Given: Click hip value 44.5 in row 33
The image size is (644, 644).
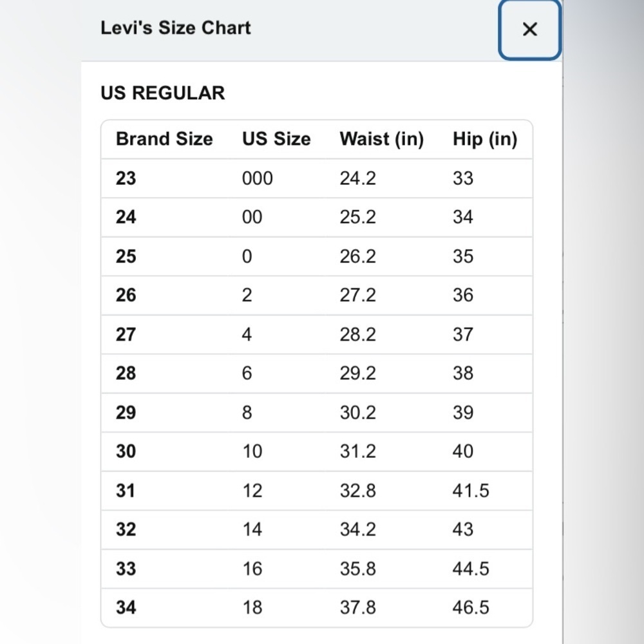Looking at the screenshot, I should click(471, 569).
